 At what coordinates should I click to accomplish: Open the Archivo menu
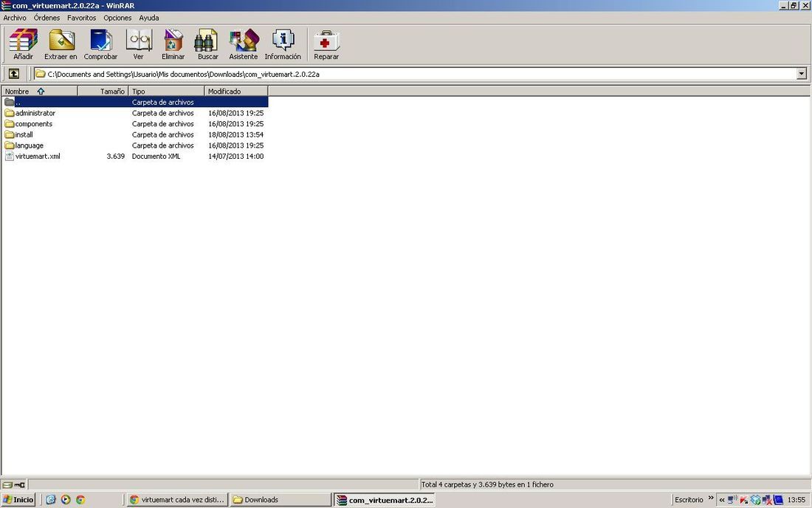point(15,18)
